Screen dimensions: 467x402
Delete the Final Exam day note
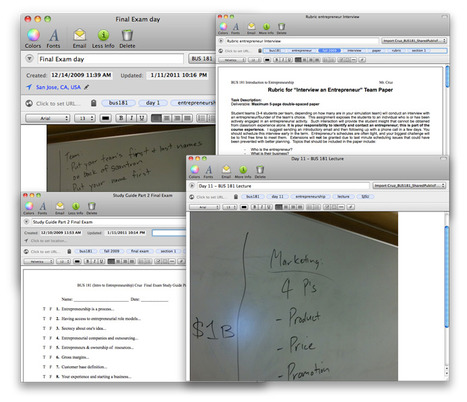(x=127, y=38)
